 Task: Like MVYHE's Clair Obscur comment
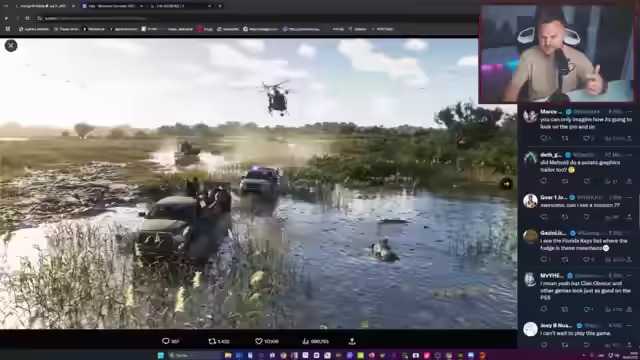tap(588, 309)
